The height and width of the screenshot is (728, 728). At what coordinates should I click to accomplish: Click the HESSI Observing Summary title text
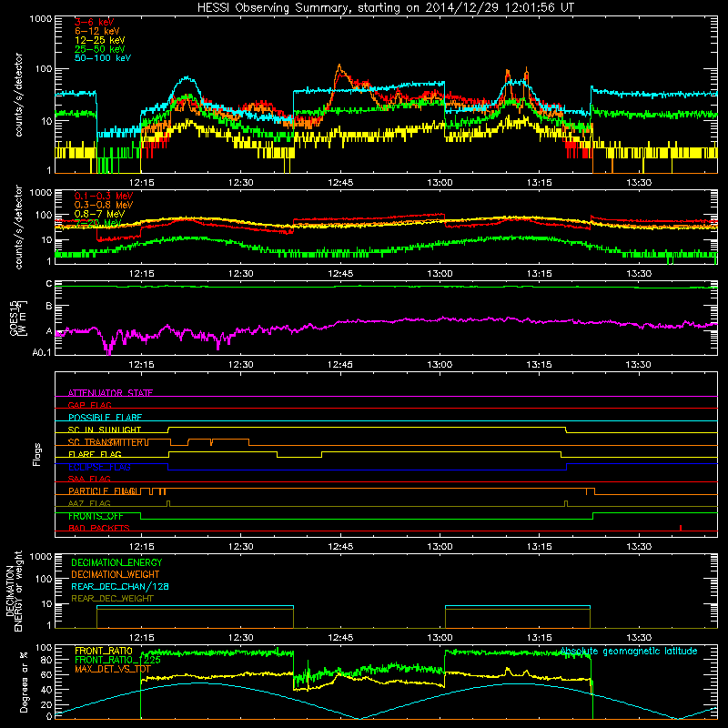tap(386, 7)
